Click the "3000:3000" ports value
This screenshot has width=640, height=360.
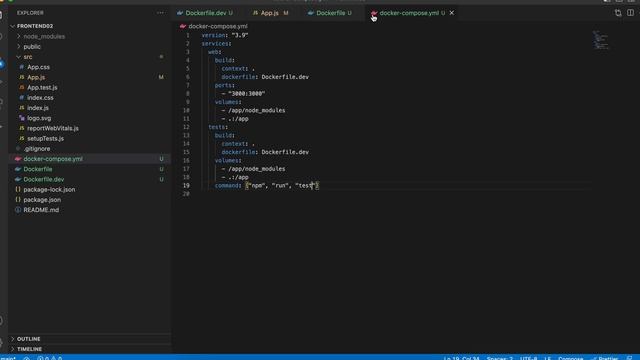pyautogui.click(x=247, y=93)
